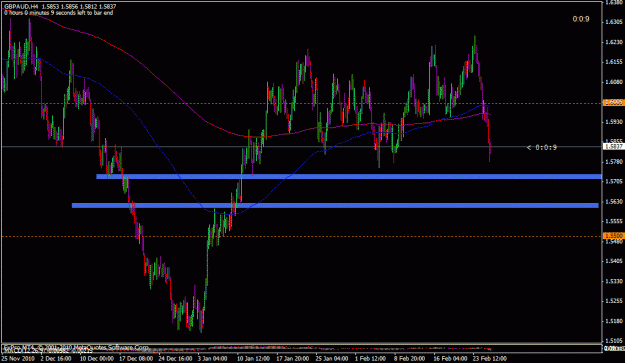This screenshot has height=363, width=625.
Task: Click the 2 Dec 16:00 date label
Action: click(x=56, y=359)
